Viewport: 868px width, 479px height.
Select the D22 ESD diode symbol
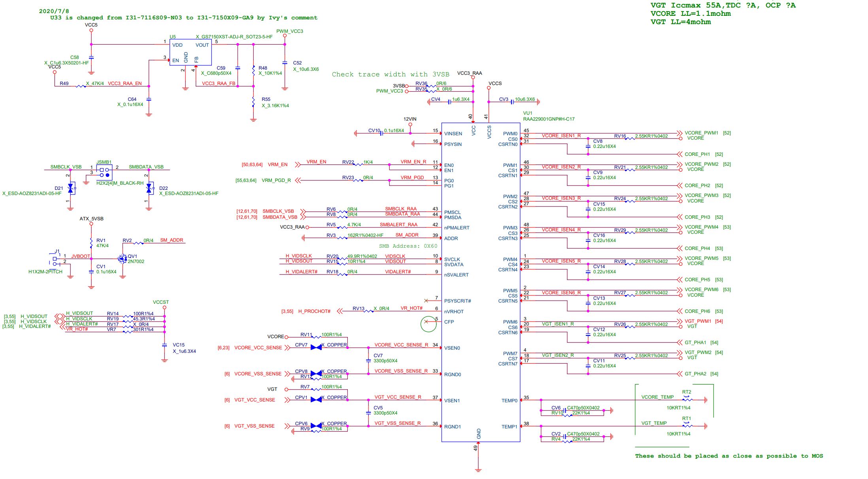coord(149,188)
